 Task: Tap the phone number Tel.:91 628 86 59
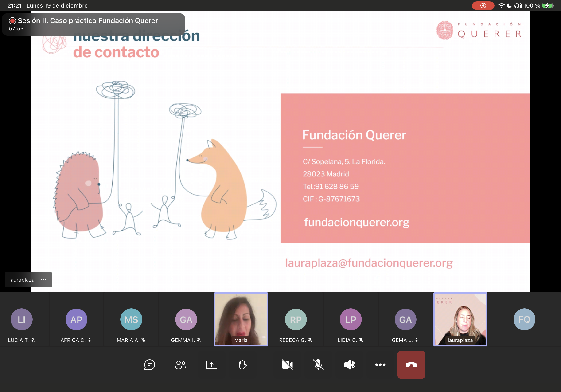[331, 186]
